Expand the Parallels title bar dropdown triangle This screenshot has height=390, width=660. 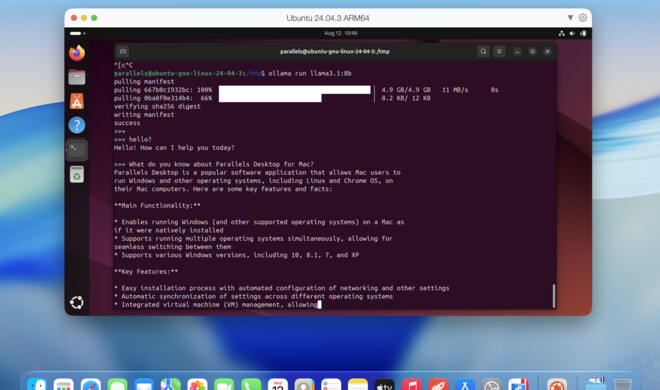click(570, 18)
